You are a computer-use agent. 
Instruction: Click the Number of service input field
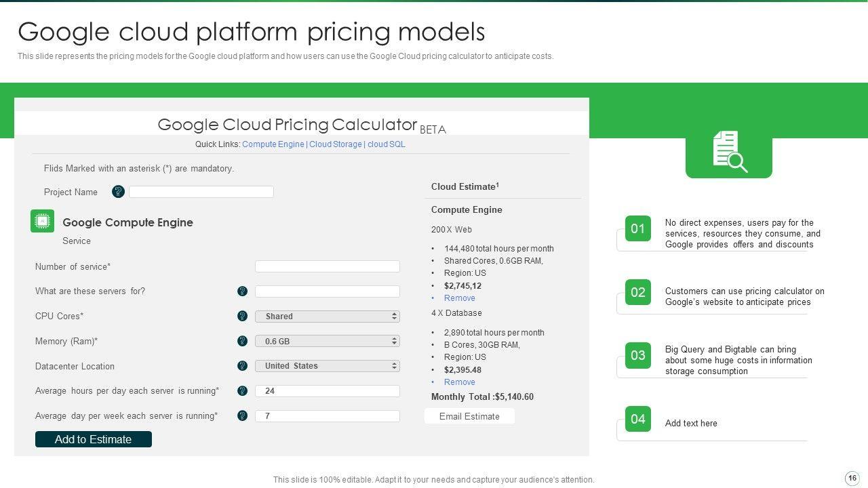(327, 266)
